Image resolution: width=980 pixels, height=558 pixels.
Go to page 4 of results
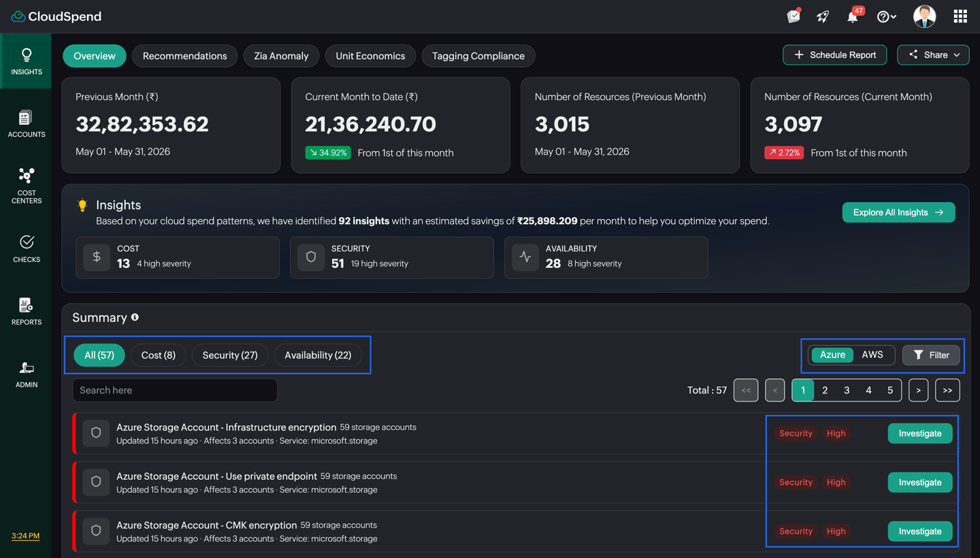pyautogui.click(x=868, y=390)
